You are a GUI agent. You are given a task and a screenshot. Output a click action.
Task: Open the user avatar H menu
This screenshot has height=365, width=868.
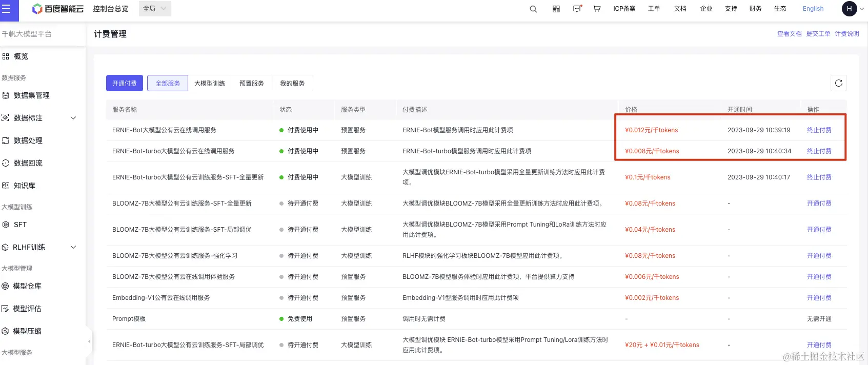click(x=850, y=9)
